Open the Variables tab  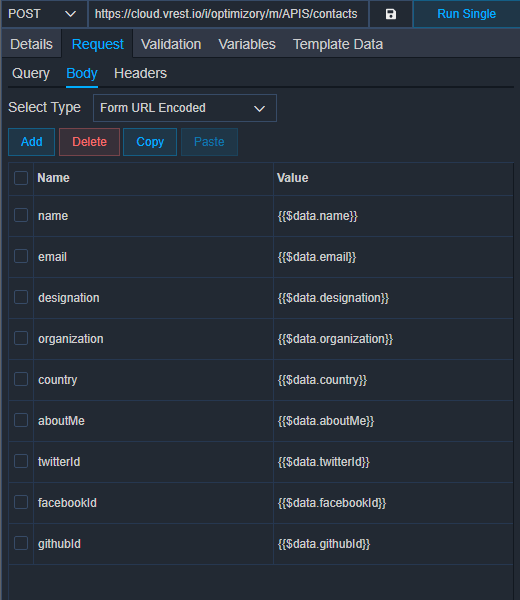(x=247, y=44)
